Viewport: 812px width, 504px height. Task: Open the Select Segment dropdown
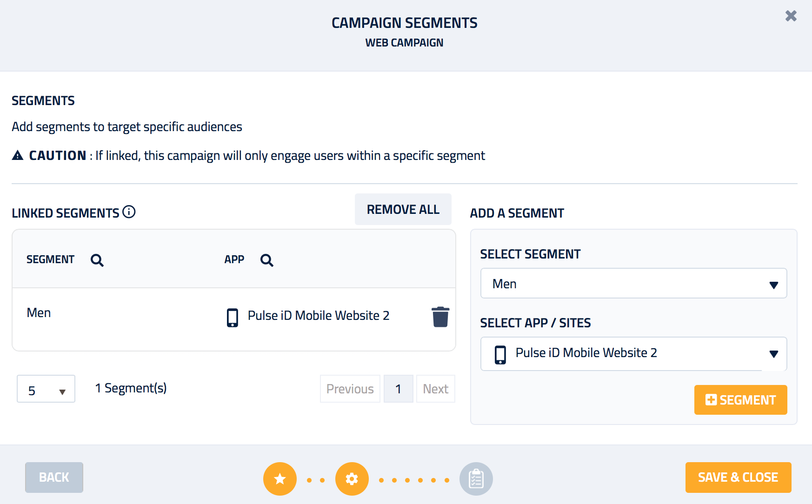click(x=633, y=283)
